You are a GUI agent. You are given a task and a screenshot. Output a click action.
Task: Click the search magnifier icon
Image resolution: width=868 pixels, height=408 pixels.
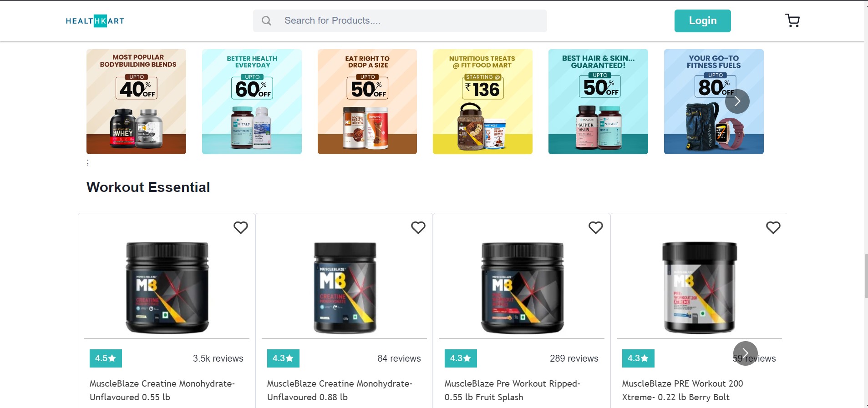pyautogui.click(x=267, y=21)
